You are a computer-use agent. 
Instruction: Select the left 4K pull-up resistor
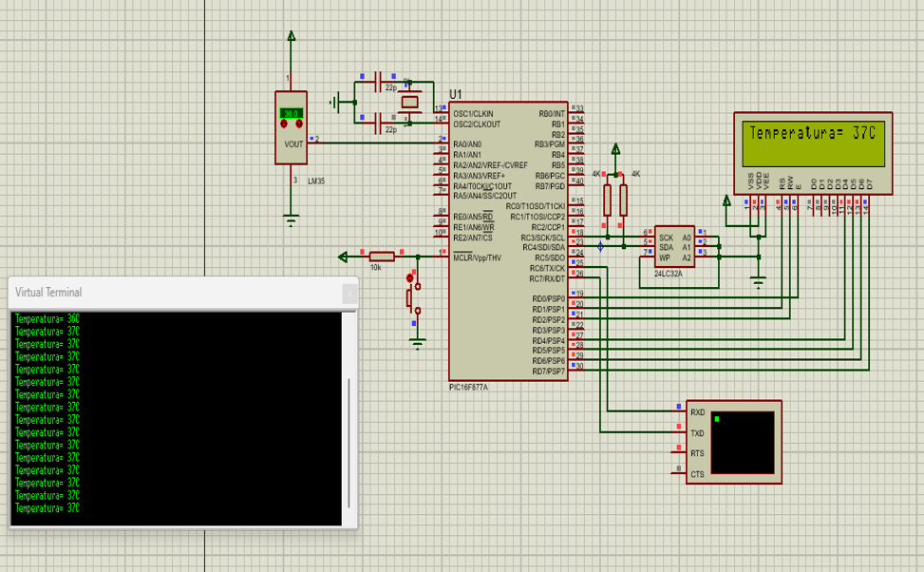[x=608, y=201]
